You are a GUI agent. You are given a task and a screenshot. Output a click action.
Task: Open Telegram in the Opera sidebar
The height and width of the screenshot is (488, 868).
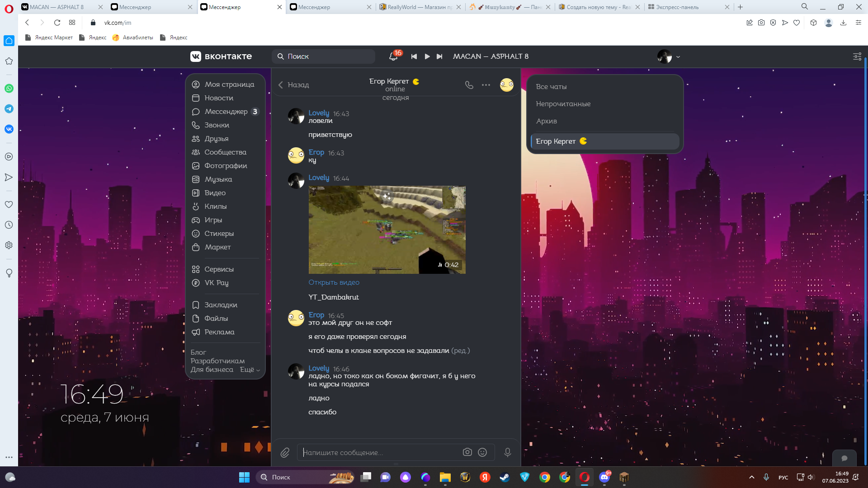(x=9, y=109)
